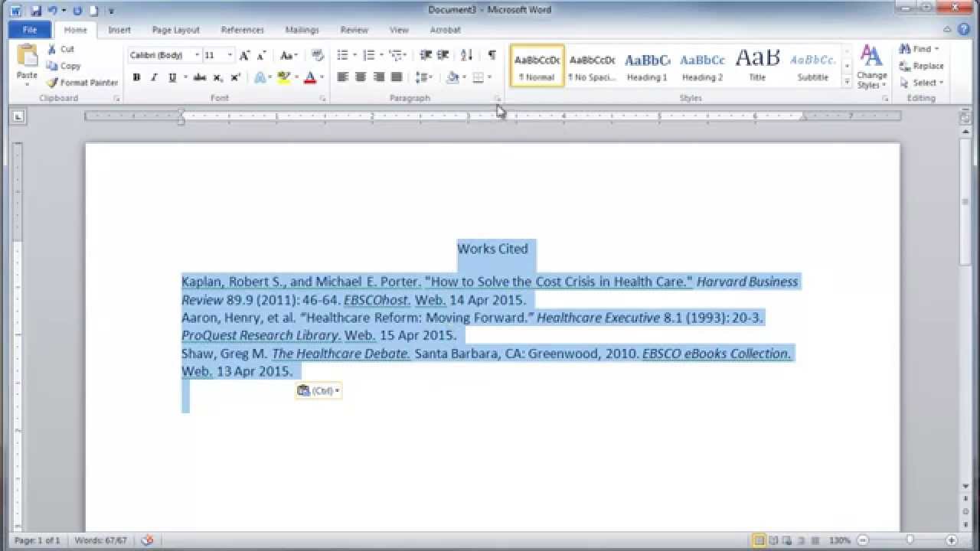Decrease the paragraph indent
This screenshot has height=551, width=980.
pyautogui.click(x=426, y=55)
